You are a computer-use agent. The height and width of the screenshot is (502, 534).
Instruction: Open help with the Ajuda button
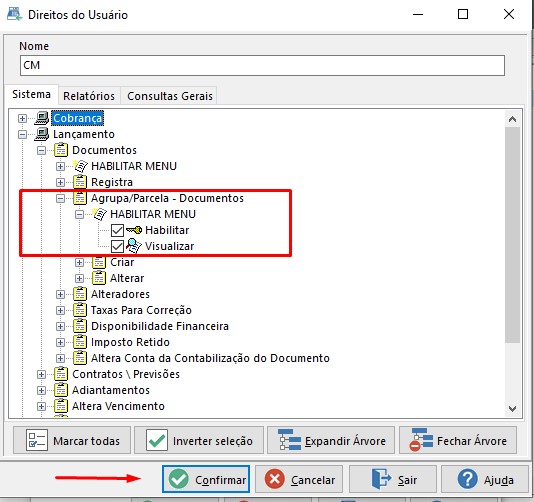tap(485, 479)
